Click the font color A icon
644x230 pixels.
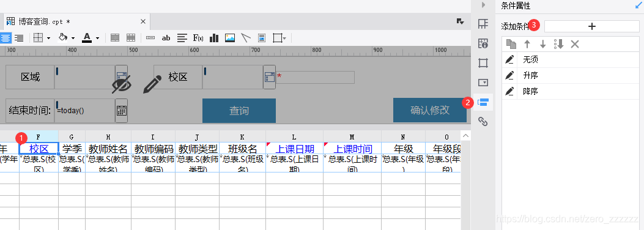click(x=87, y=38)
